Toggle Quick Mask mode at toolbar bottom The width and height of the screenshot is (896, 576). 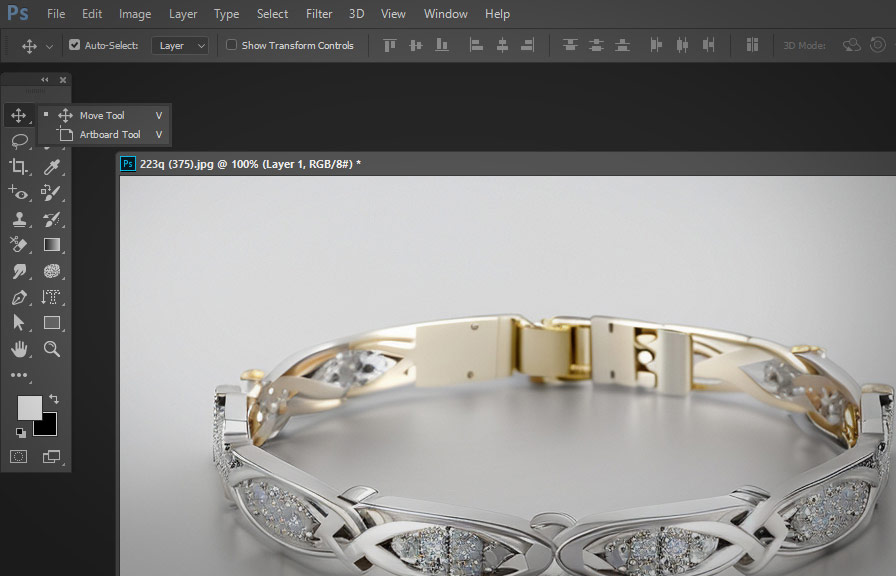[x=18, y=456]
